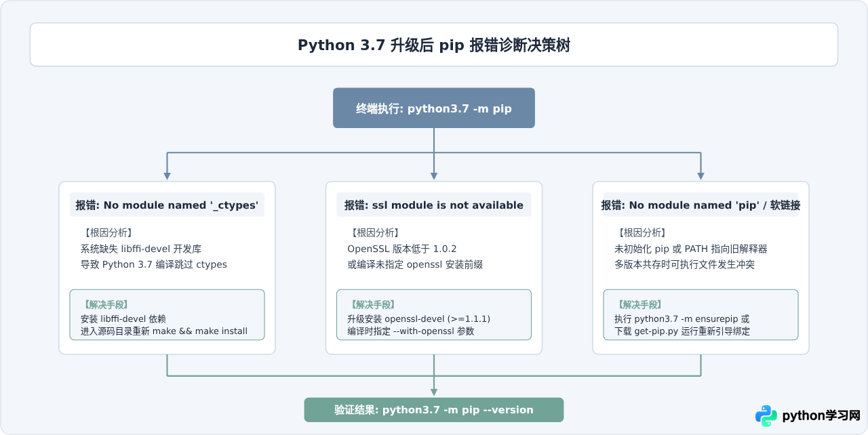Select the title 'Python 3.7 升级后 pip 报错诊断决策树'
Image resolution: width=868 pixels, height=435 pixels.
point(434,45)
